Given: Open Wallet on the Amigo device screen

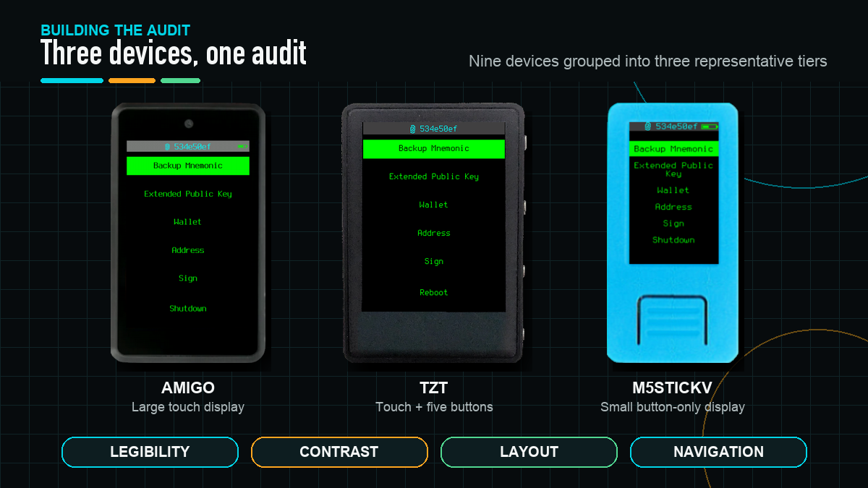Looking at the screenshot, I should point(188,222).
